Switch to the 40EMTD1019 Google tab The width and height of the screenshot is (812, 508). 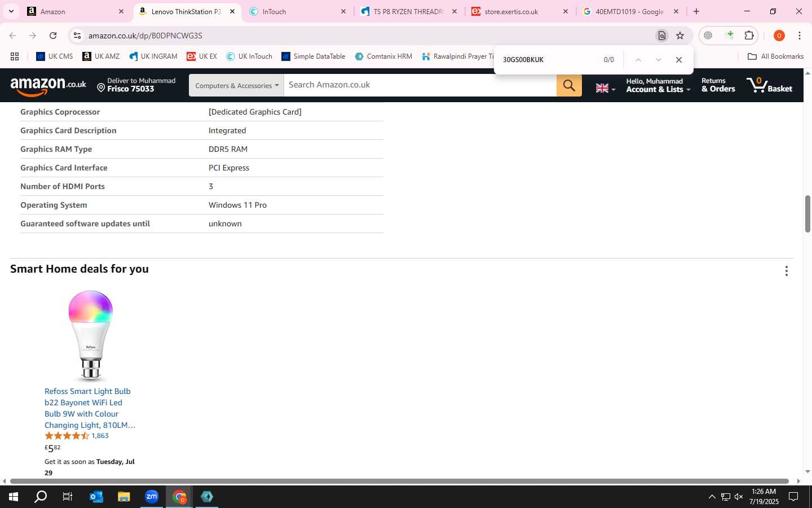[x=629, y=11]
